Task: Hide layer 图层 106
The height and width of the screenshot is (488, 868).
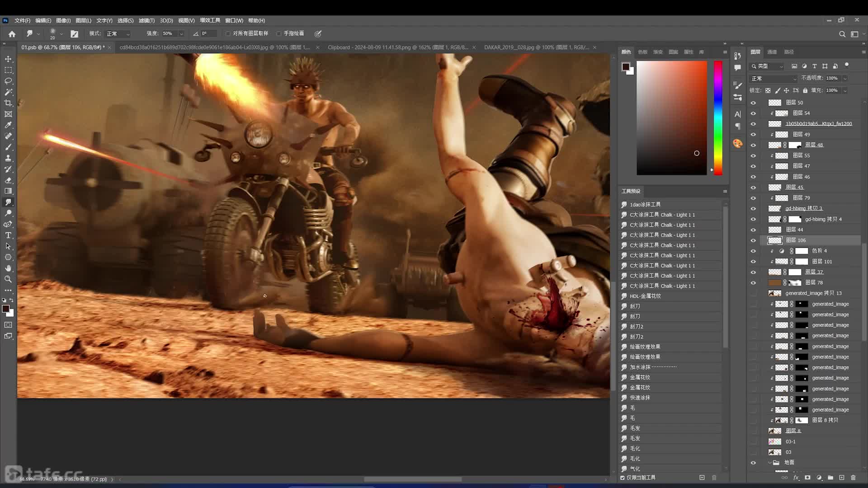Action: coord(753,240)
